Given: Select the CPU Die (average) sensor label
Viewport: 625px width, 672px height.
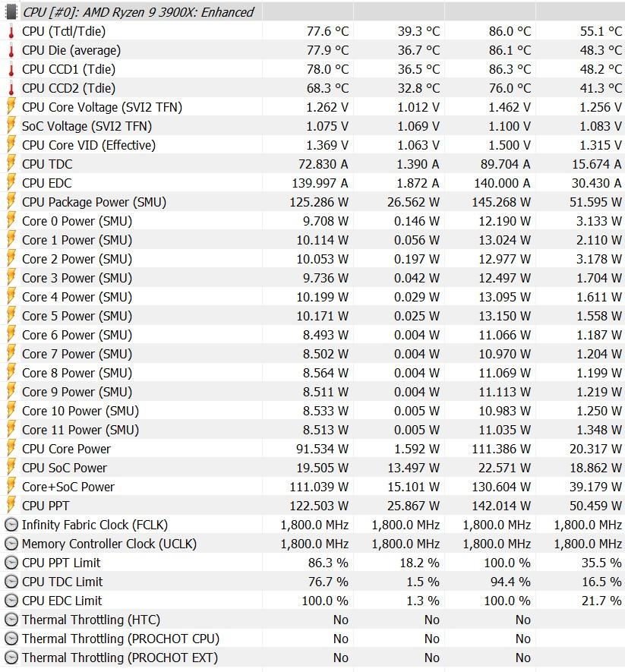Looking at the screenshot, I should 71,51.
